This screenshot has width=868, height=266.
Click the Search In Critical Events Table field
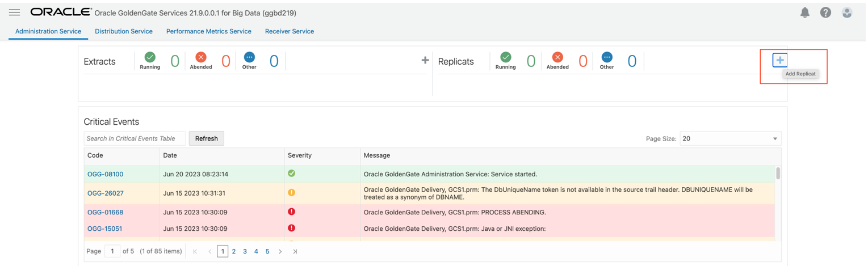pyautogui.click(x=135, y=138)
